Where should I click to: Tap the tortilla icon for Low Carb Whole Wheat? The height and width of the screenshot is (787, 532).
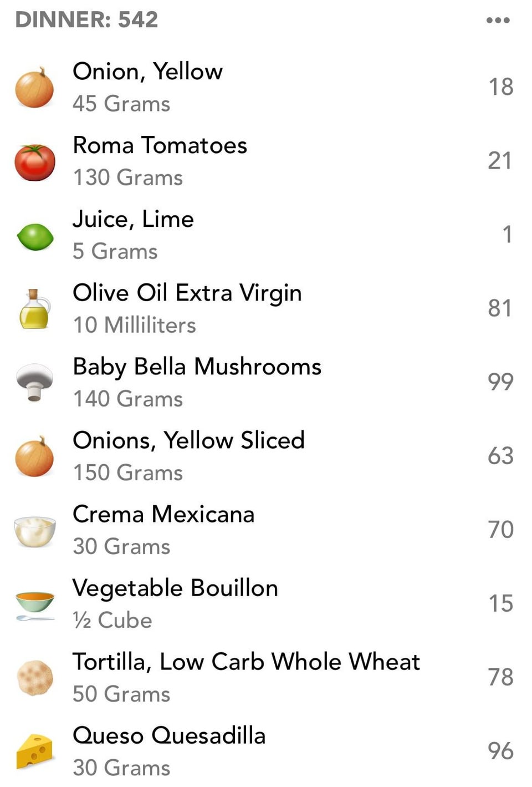click(x=35, y=678)
